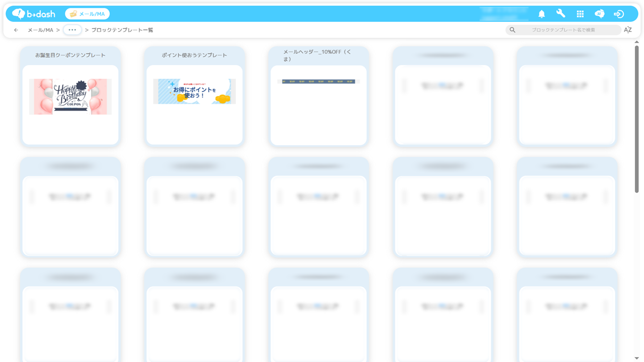
Task: Open the apps grid menu
Action: (580, 14)
